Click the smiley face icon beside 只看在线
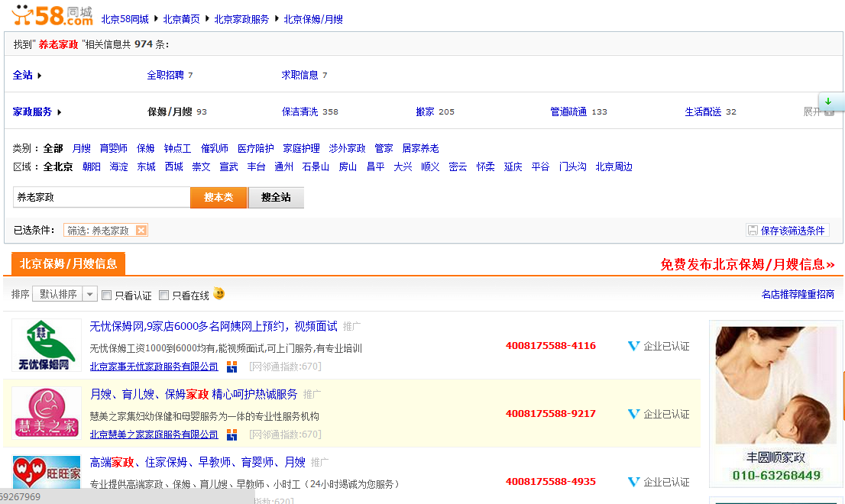 pyautogui.click(x=219, y=293)
